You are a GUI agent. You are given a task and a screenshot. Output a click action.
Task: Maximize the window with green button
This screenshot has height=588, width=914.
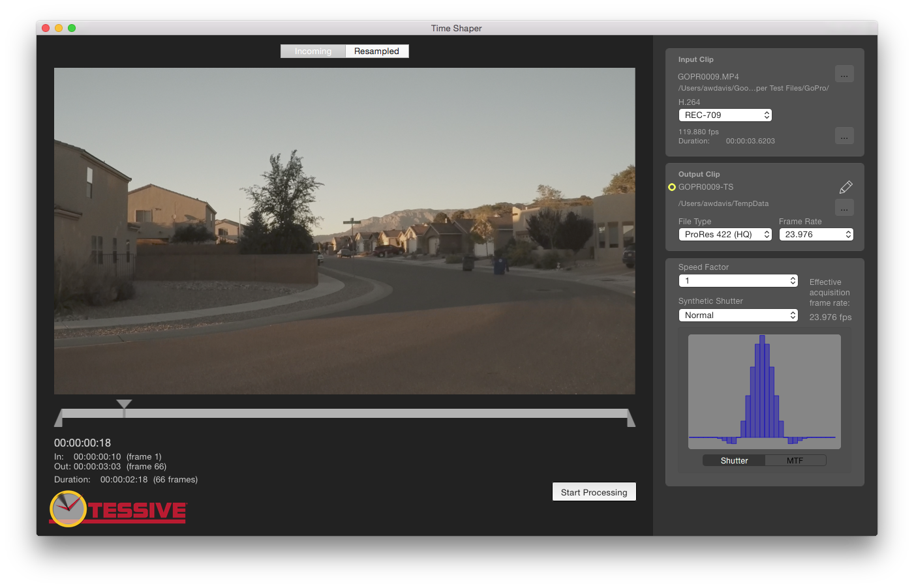pyautogui.click(x=72, y=28)
